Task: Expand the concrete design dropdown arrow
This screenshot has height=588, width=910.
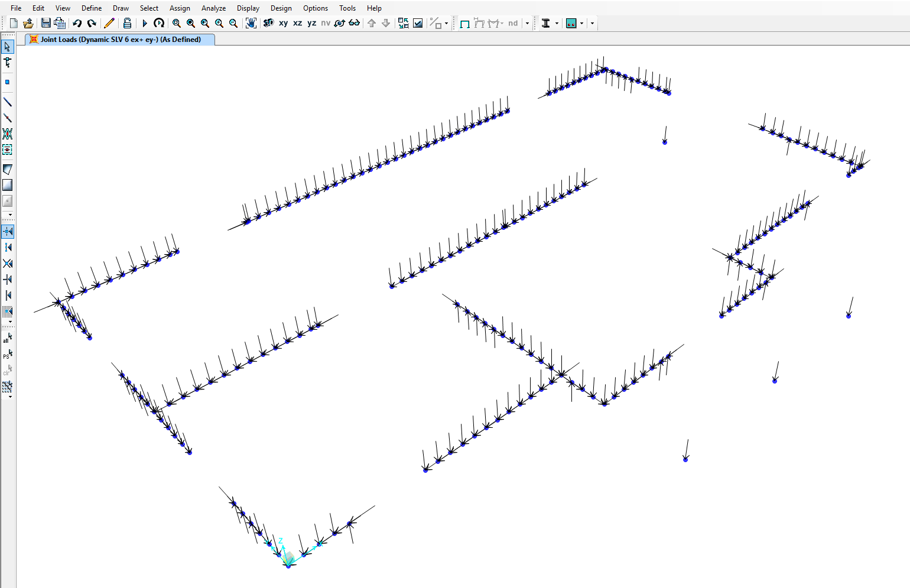Action: click(x=581, y=24)
